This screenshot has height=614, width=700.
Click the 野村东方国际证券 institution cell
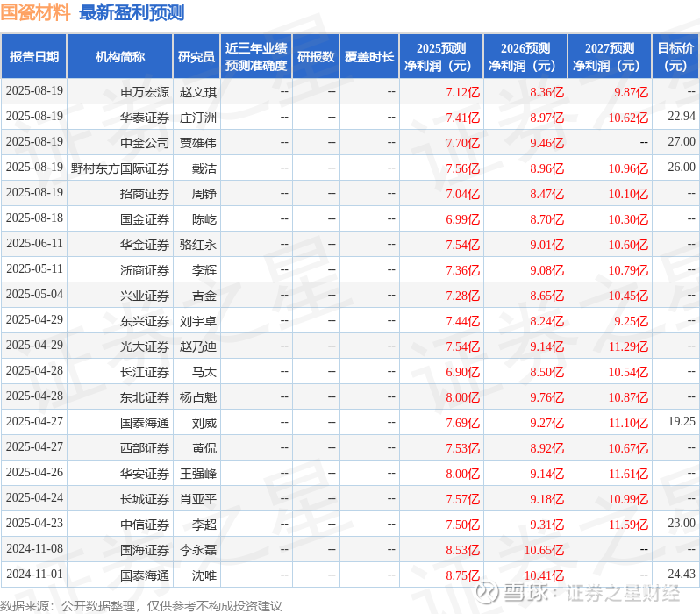tap(120, 168)
